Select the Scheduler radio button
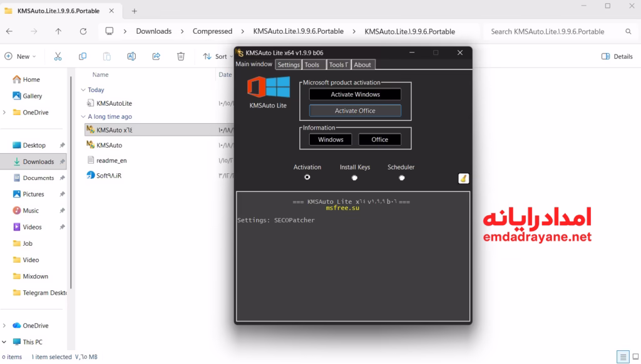This screenshot has width=641, height=364. tap(401, 178)
